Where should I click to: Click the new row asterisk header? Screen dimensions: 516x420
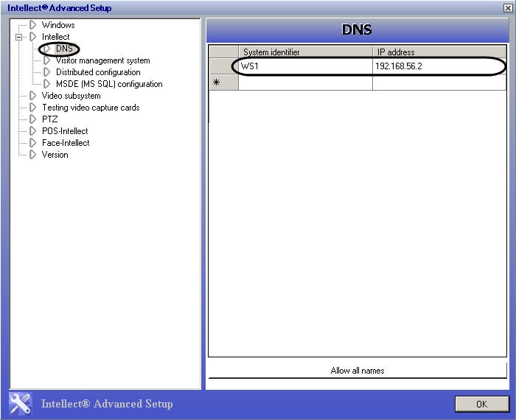click(224, 83)
